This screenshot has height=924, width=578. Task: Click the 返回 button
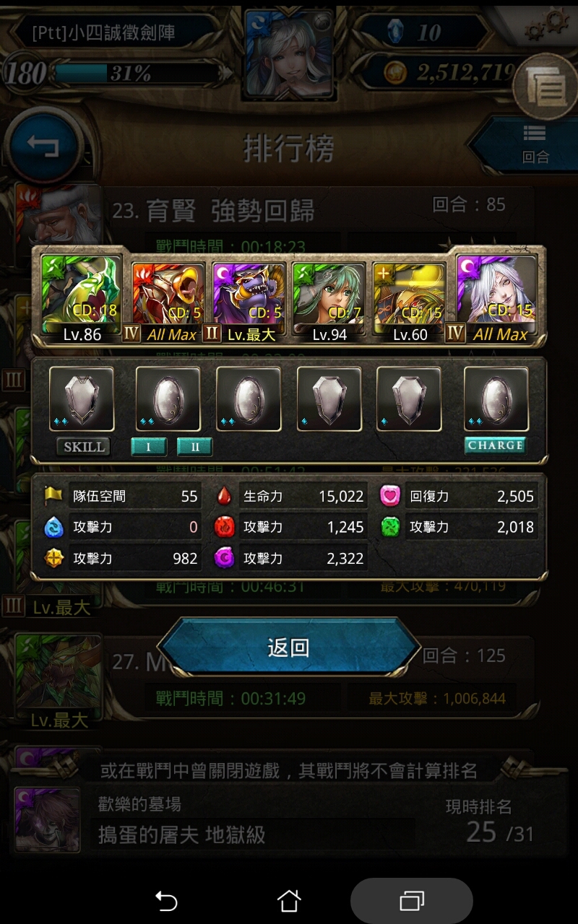[x=289, y=648]
